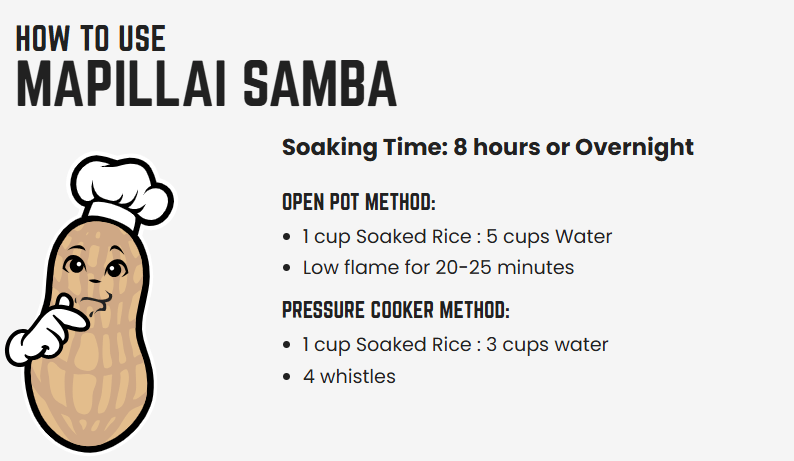Click the bullet dot before 'Low flame' line
Viewport: 794px width, 461px height.
tap(289, 268)
